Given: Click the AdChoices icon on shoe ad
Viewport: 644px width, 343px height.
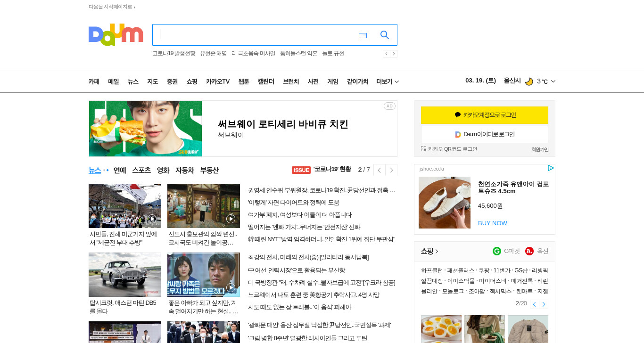Looking at the screenshot, I should click(x=550, y=168).
